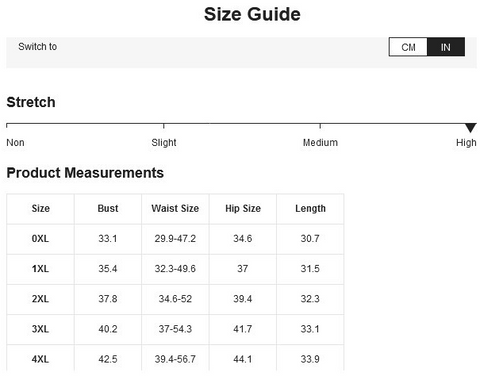480x376 pixels.
Task: Switch measurement units to CM
Action: tap(408, 47)
